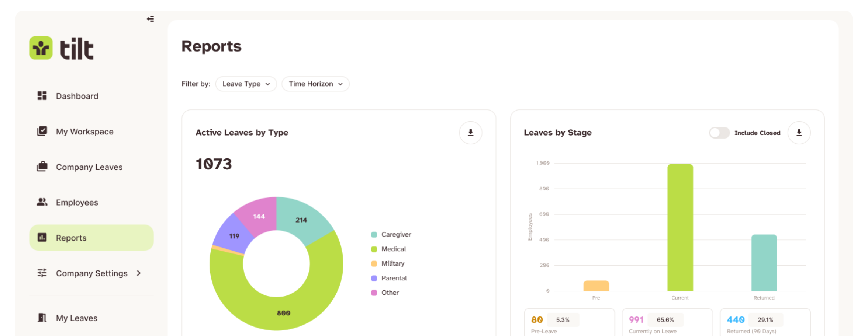Open the Time Horizon filter dropdown

coord(315,84)
